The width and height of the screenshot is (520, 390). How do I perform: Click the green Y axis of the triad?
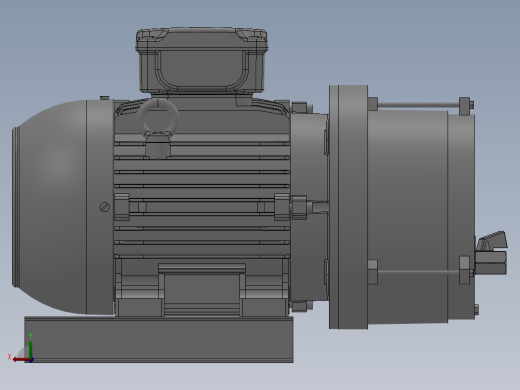30,349
